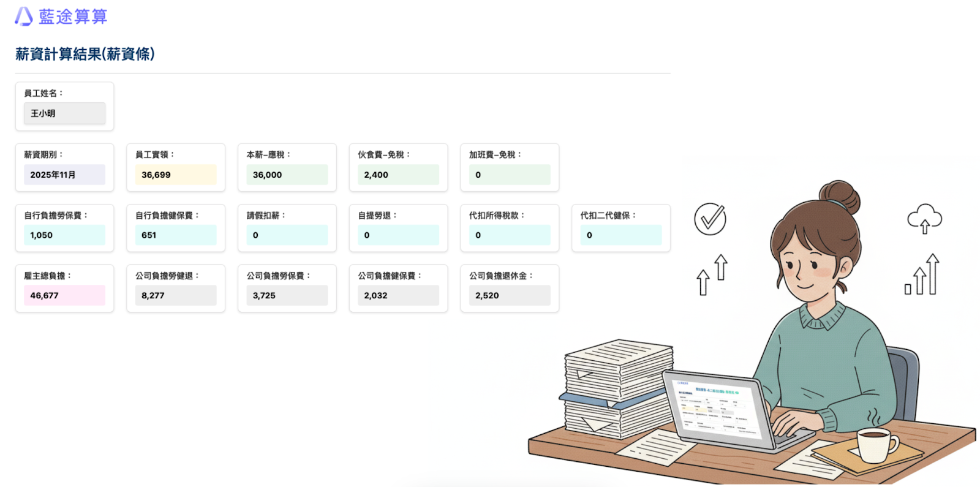The image size is (980, 487).
Task: Click the 代扣二代健保 value field
Action: tap(620, 235)
